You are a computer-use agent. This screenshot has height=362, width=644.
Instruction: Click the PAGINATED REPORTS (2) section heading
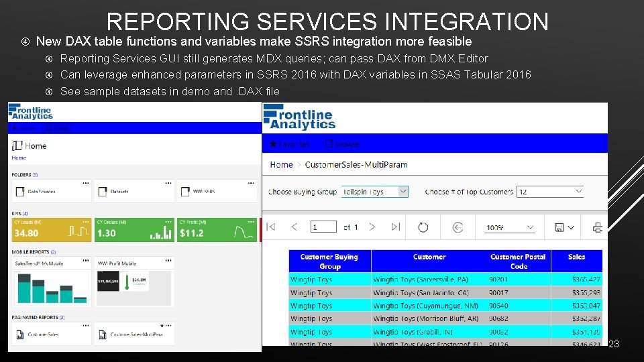(38, 317)
